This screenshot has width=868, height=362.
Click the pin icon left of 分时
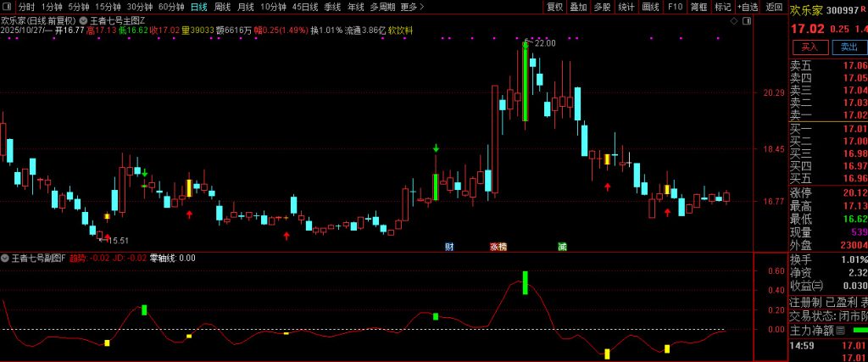(8, 7)
